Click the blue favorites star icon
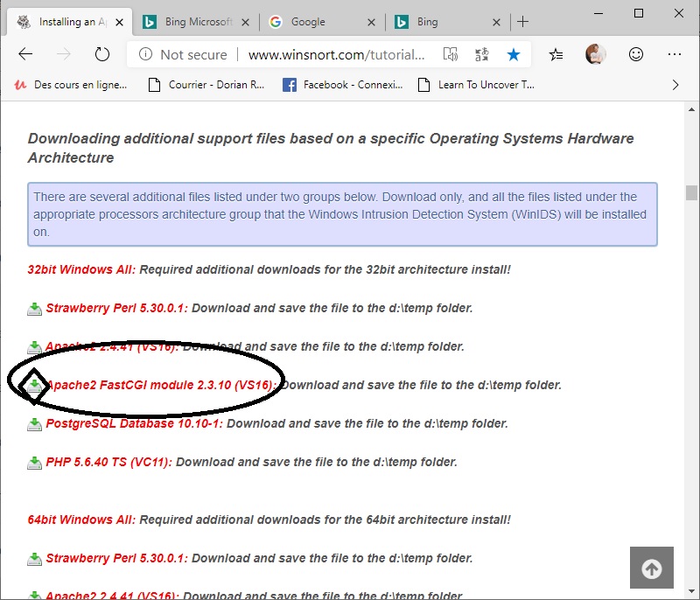This screenshot has width=700, height=600. click(x=514, y=54)
